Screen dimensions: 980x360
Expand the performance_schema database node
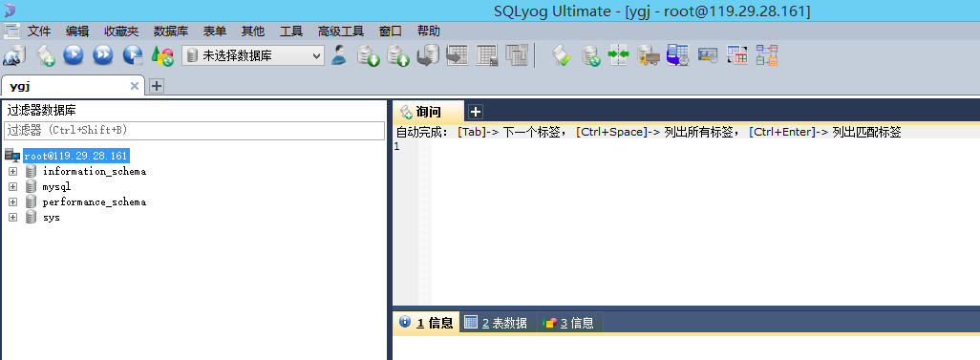[12, 201]
